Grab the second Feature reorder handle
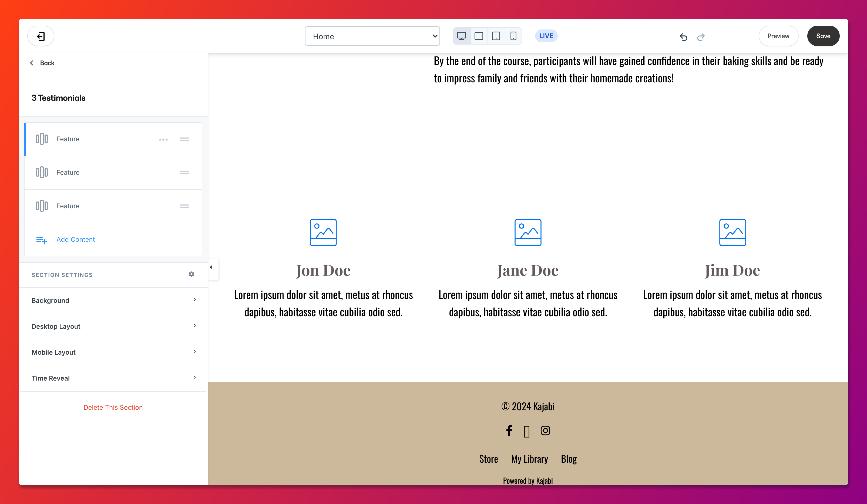867x504 pixels. tap(184, 172)
